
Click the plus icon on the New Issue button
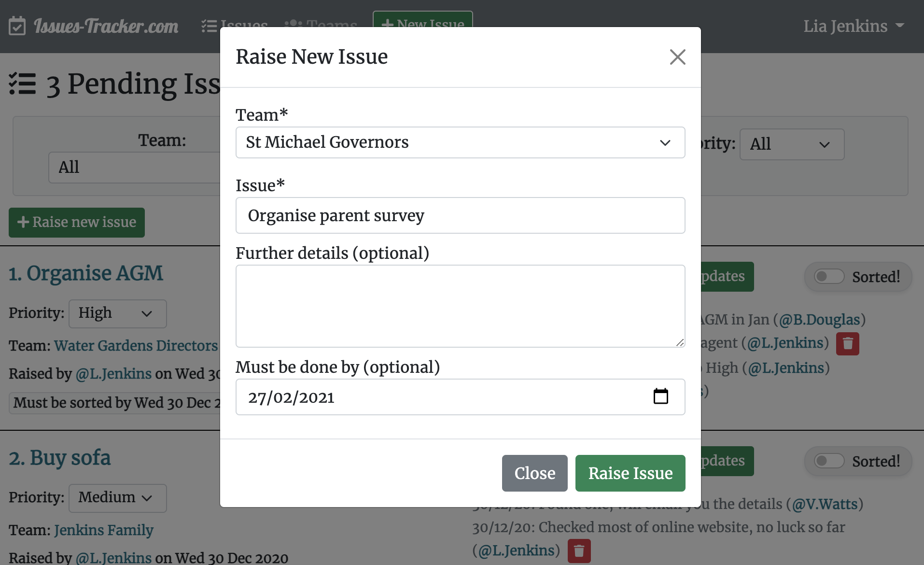tap(387, 24)
